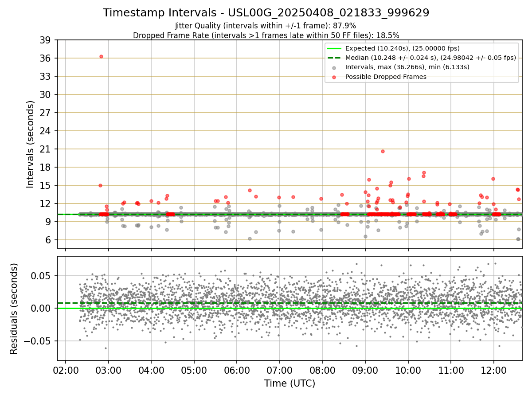Image resolution: width=532 pixels, height=399 pixels.
Task: Click the '07:00' x-axis tick label
Action: (x=280, y=370)
